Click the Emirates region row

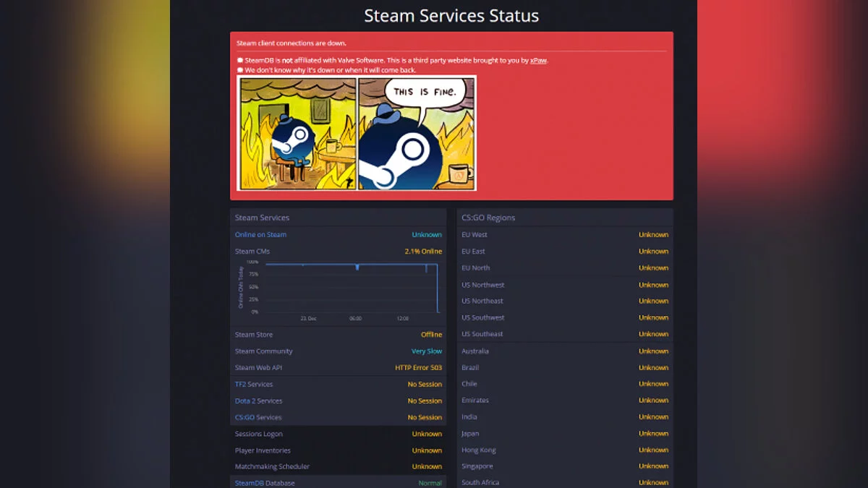coord(565,400)
